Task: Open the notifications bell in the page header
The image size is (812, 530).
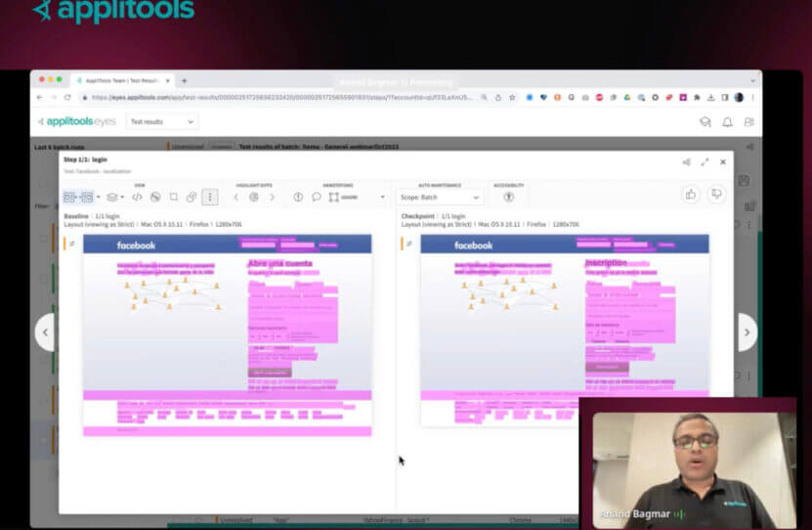Action: pos(728,122)
